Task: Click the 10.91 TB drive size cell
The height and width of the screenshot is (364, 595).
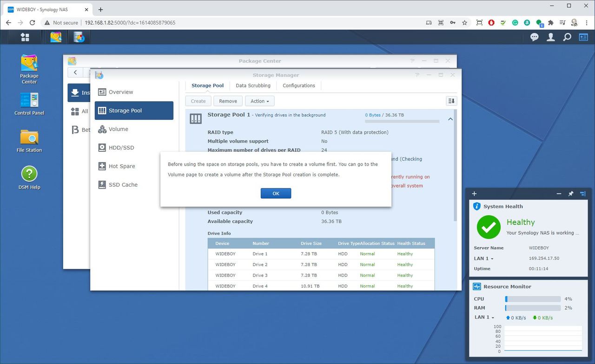Action: point(310,286)
